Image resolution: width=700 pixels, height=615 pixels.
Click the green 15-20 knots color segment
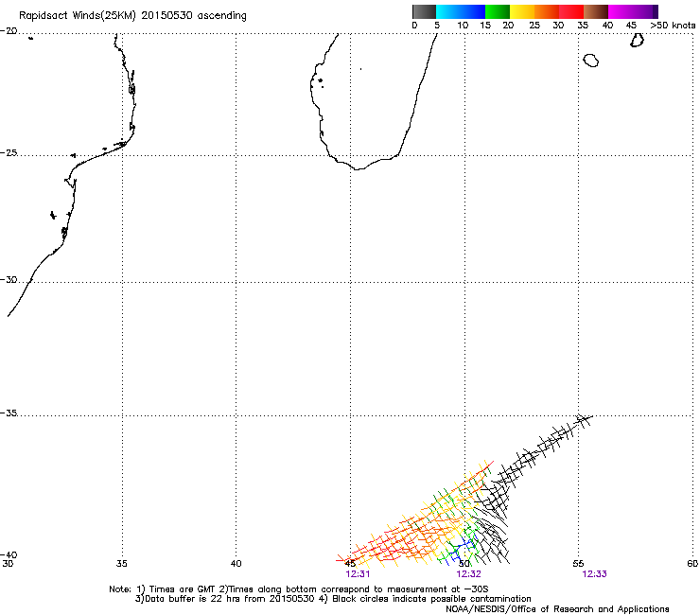pyautogui.click(x=498, y=11)
